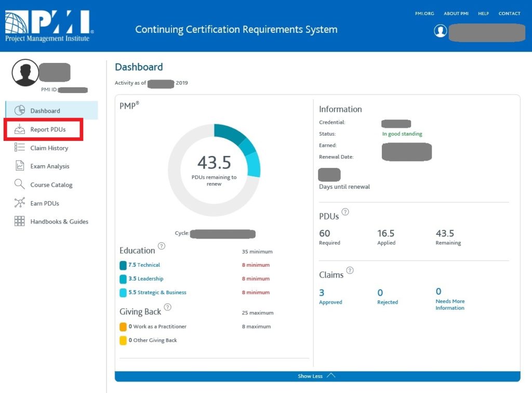Open the ABOUT PMI header link

[x=456, y=14]
